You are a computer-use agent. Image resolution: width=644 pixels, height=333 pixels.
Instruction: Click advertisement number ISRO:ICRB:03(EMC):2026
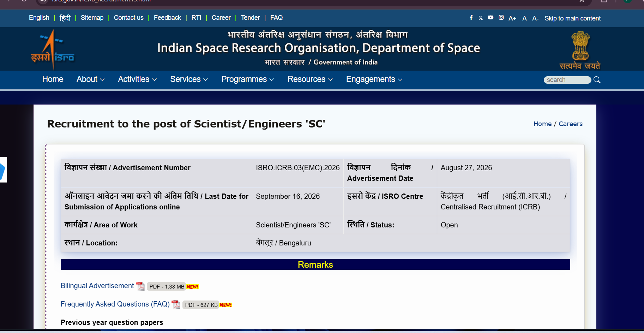298,168
